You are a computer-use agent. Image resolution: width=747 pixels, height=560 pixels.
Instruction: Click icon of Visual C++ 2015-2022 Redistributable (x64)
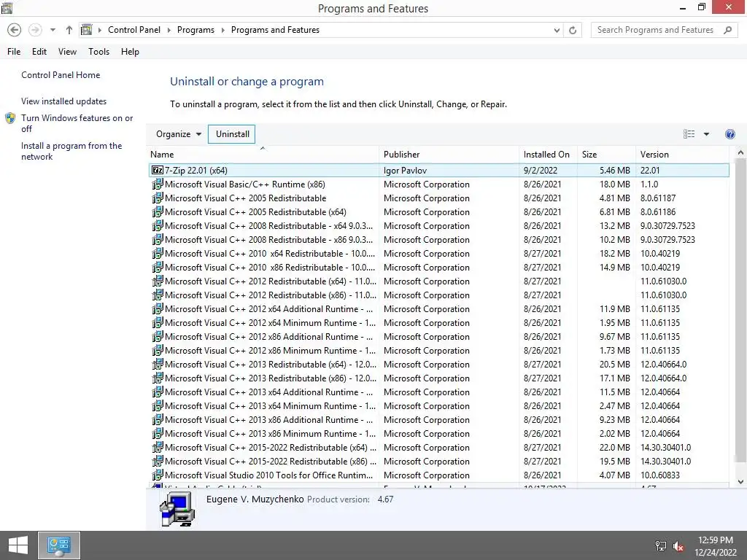click(158, 447)
